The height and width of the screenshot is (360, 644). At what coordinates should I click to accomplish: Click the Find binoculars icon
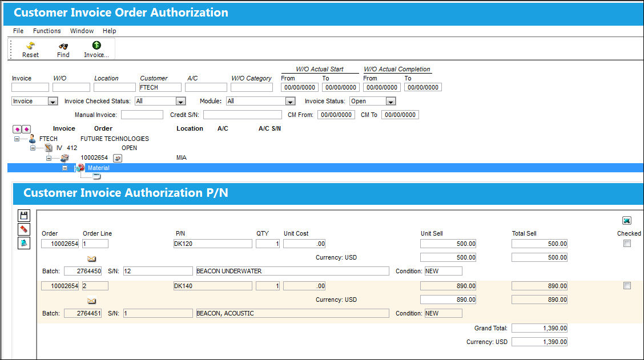click(63, 46)
